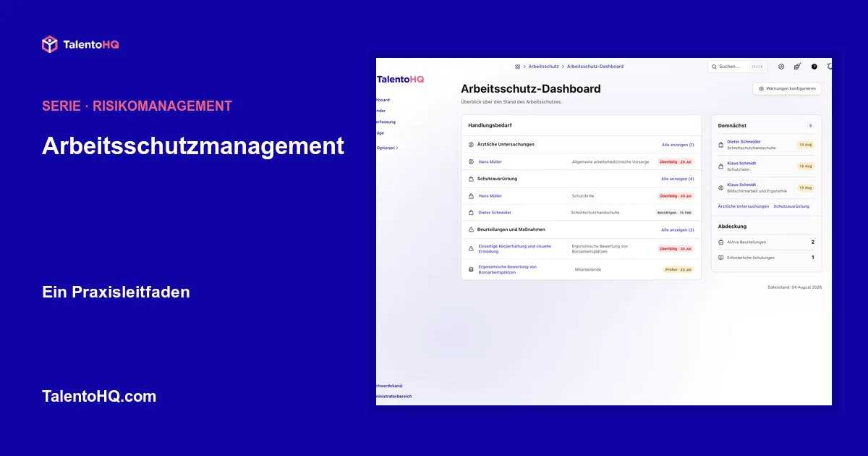
Task: Click the Erforderliche Schulungen row
Action: pos(766,258)
